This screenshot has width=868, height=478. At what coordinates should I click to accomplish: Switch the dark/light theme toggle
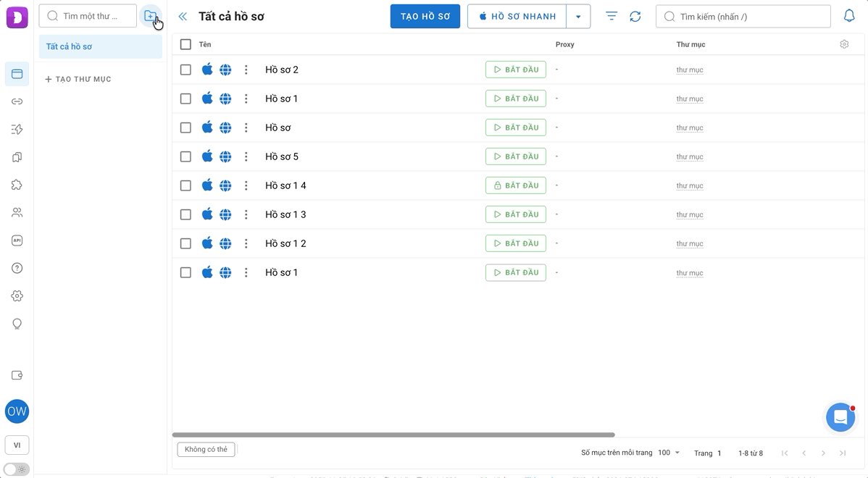point(17,470)
